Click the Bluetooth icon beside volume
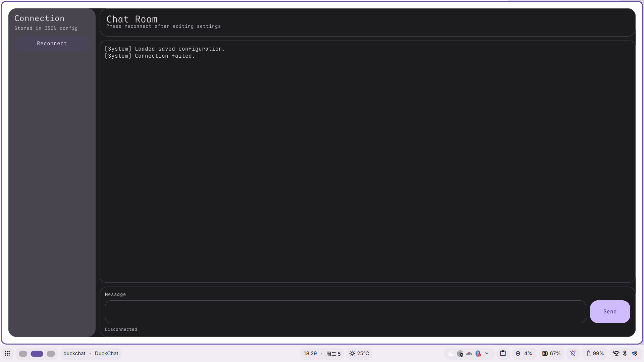 click(625, 353)
